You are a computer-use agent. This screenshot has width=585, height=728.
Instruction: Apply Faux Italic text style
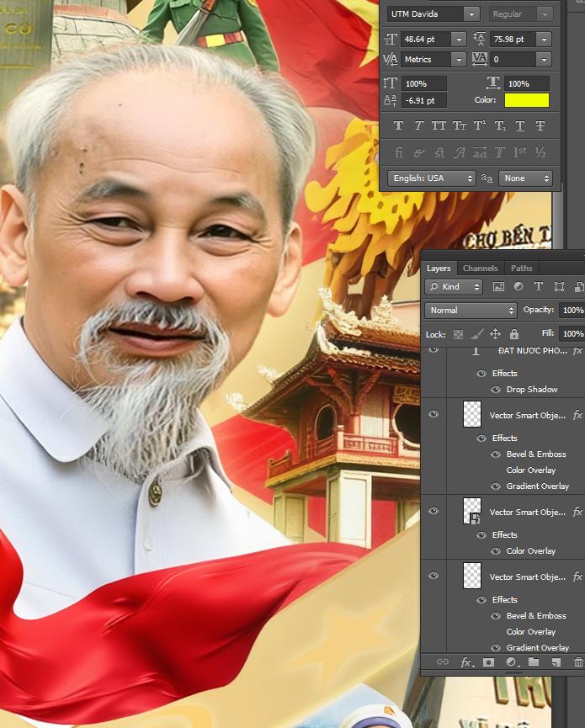[418, 126]
